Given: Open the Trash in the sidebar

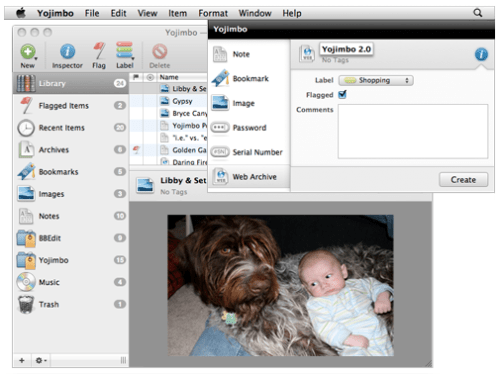Looking at the screenshot, I should tap(71, 304).
